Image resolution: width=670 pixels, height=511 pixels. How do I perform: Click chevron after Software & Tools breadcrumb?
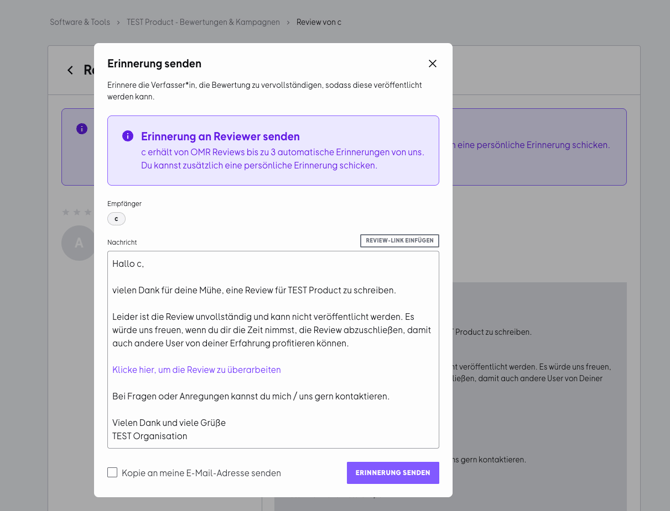(118, 22)
